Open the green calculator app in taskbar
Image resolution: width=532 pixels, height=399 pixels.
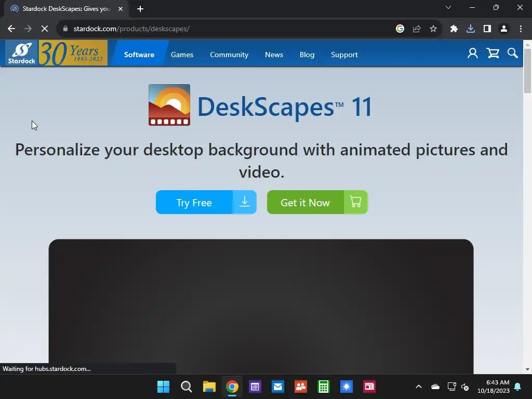point(323,387)
